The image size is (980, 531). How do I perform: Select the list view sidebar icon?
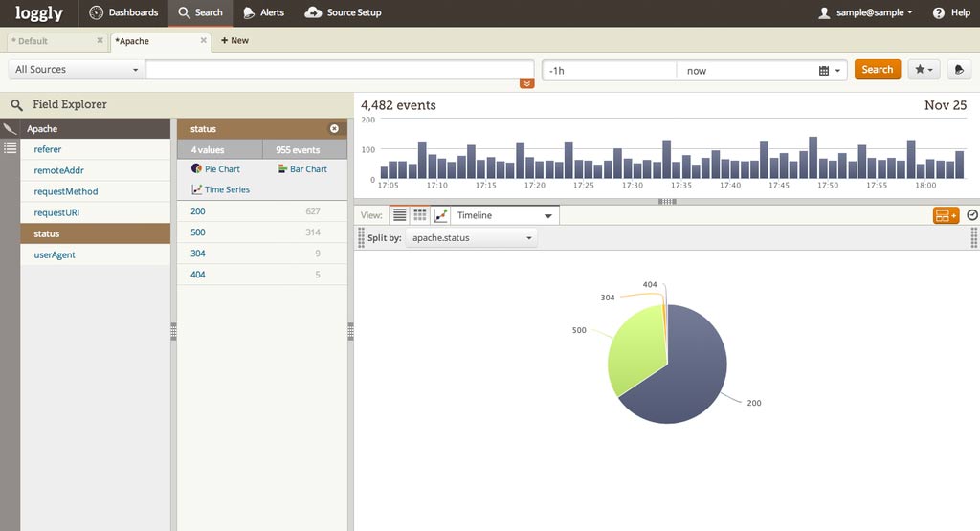[x=10, y=147]
